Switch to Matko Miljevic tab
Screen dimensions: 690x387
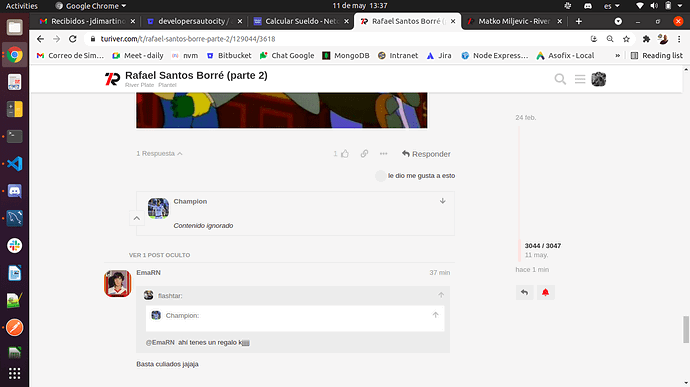[514, 21]
